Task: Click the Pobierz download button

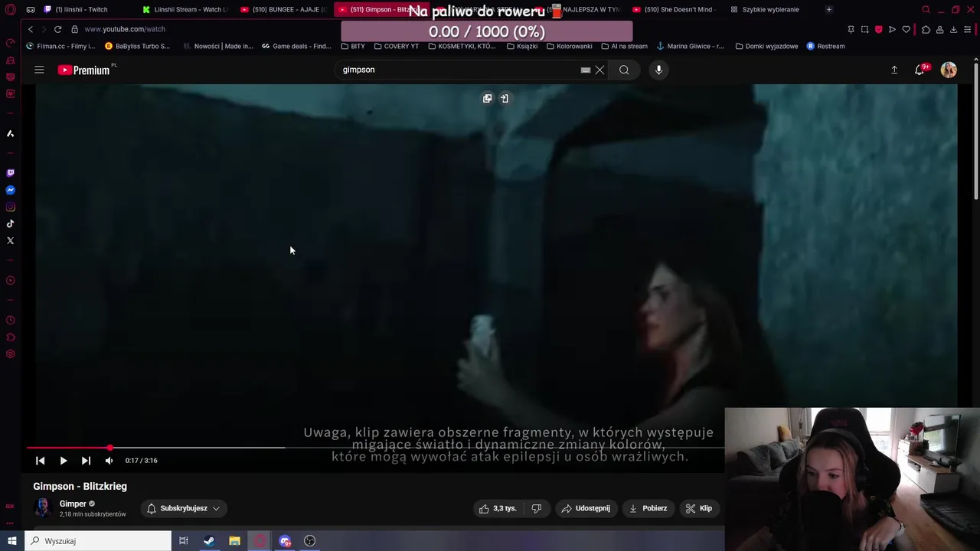Action: point(648,508)
